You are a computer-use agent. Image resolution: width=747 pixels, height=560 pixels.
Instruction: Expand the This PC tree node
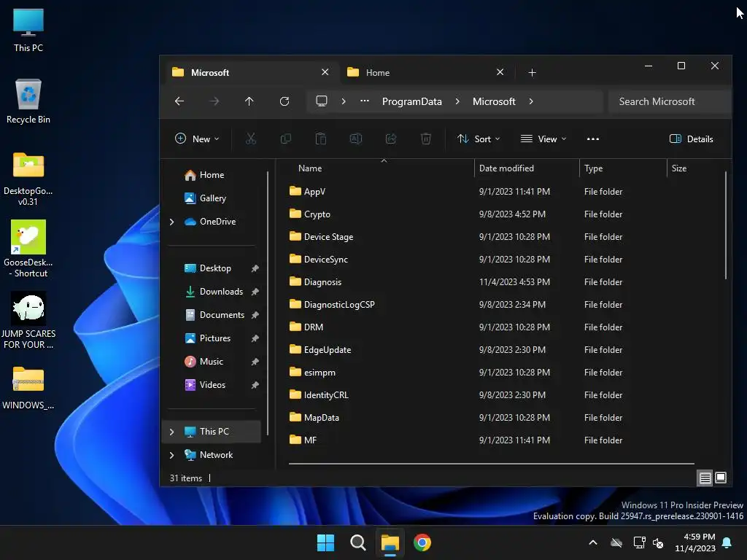pos(172,432)
